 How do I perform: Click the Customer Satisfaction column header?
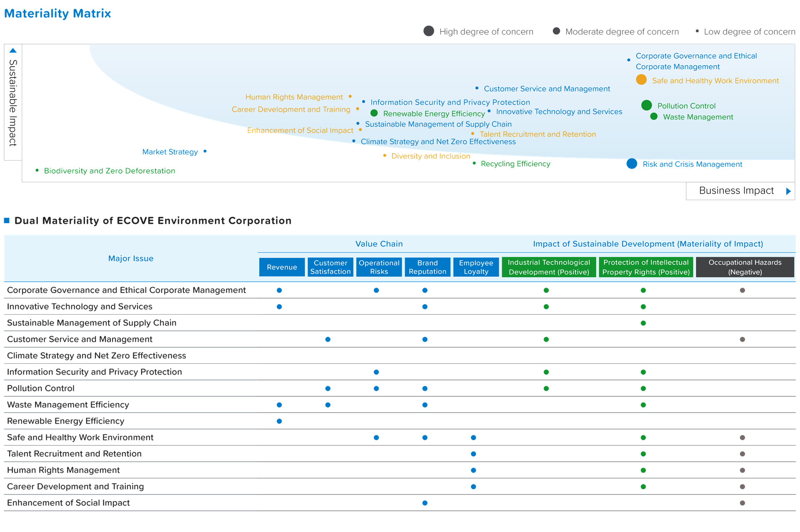330,267
